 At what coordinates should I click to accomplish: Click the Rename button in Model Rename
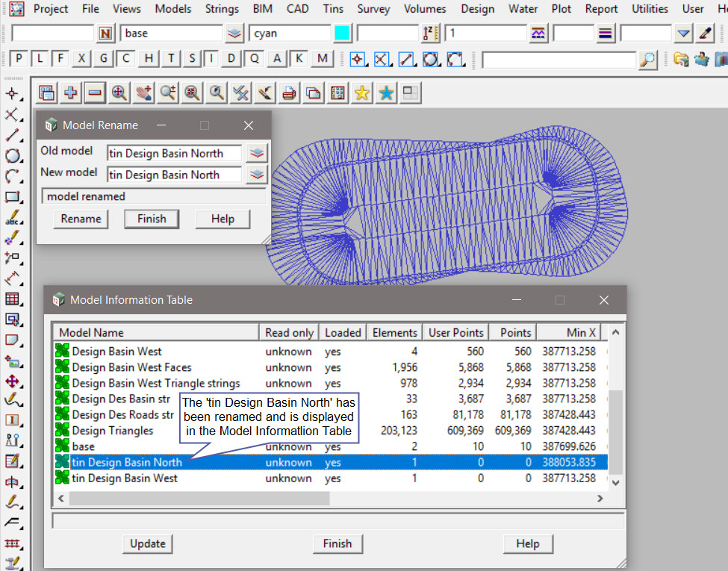pos(81,219)
